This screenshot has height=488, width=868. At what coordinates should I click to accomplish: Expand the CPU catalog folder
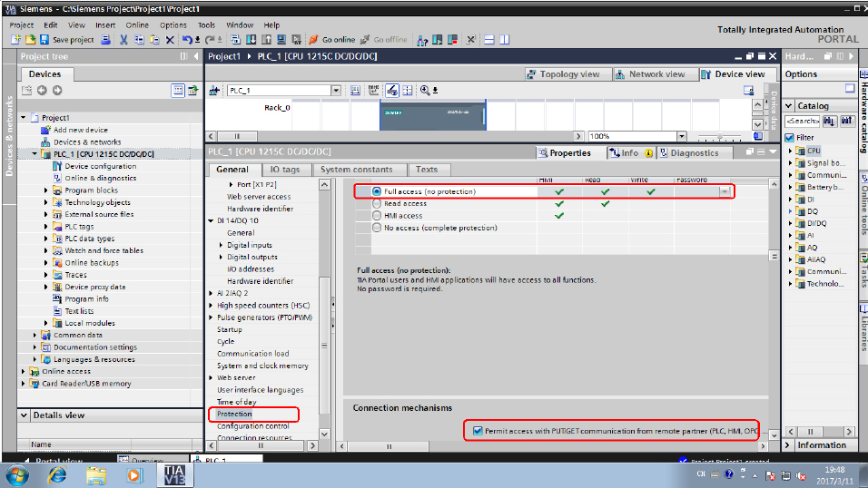pyautogui.click(x=791, y=151)
